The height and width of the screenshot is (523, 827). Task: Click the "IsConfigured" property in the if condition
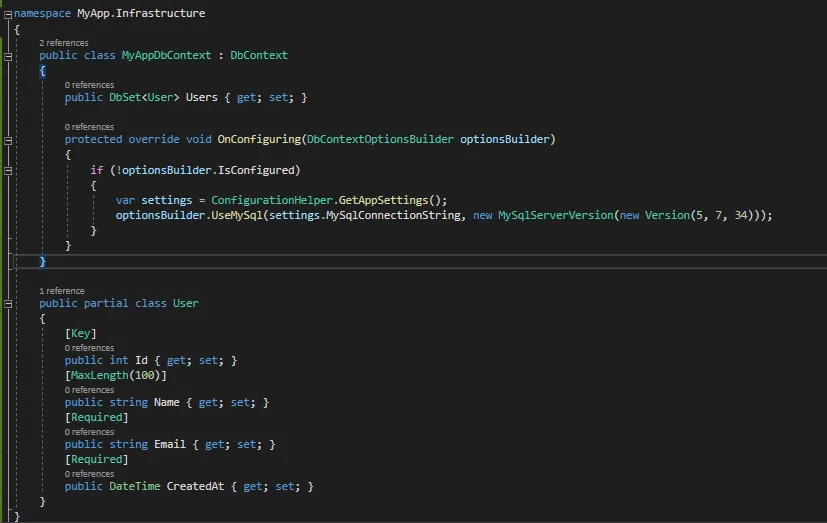[256, 170]
